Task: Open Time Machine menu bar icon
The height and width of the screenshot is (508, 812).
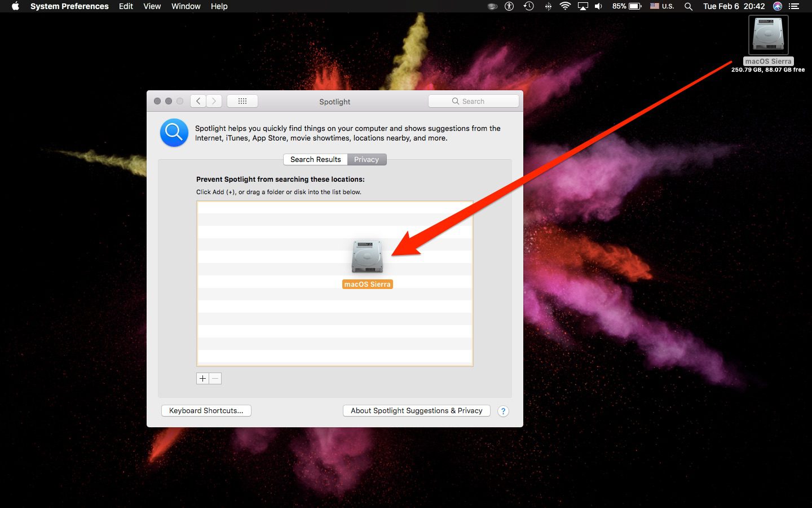Action: (x=528, y=6)
